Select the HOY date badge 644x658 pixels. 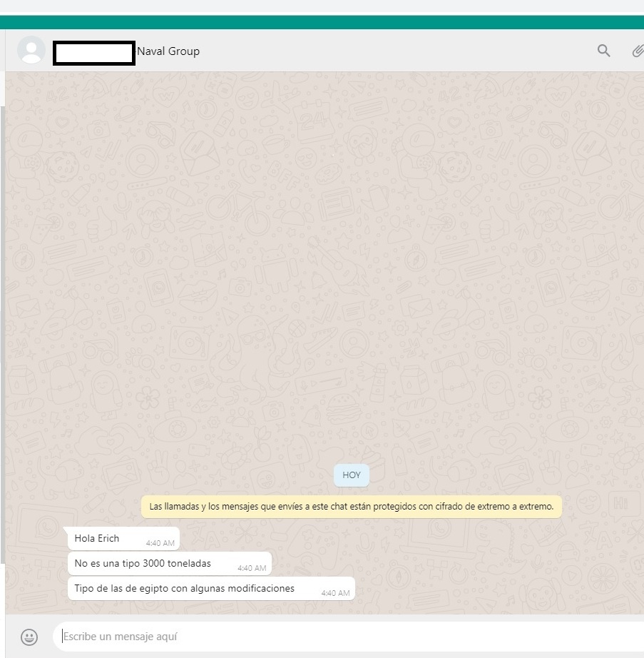pyautogui.click(x=352, y=475)
